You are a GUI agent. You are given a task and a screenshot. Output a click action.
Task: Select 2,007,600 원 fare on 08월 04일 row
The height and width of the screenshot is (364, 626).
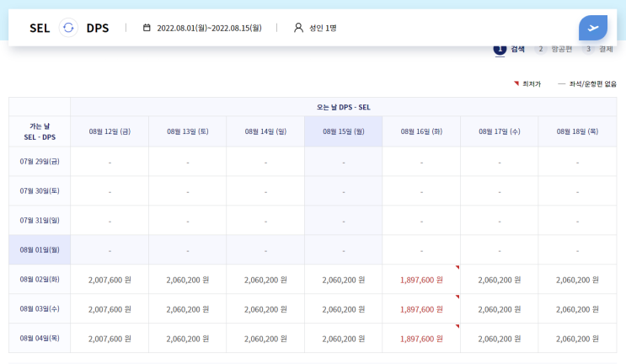coord(110,339)
